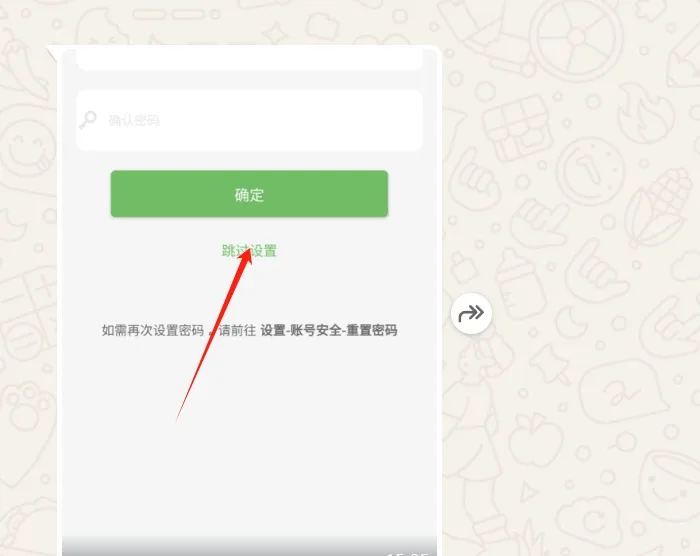Image resolution: width=700 pixels, height=556 pixels.
Task: Click the forward message double-arrow icon
Action: pos(471,313)
